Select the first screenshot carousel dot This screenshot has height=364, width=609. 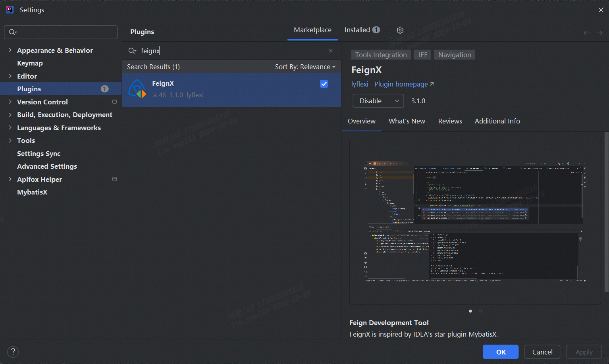(470, 311)
